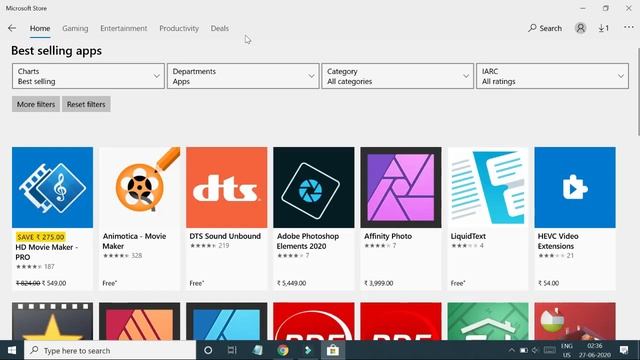Open Task View on the taskbar
The width and height of the screenshot is (640, 360).
[x=232, y=350]
